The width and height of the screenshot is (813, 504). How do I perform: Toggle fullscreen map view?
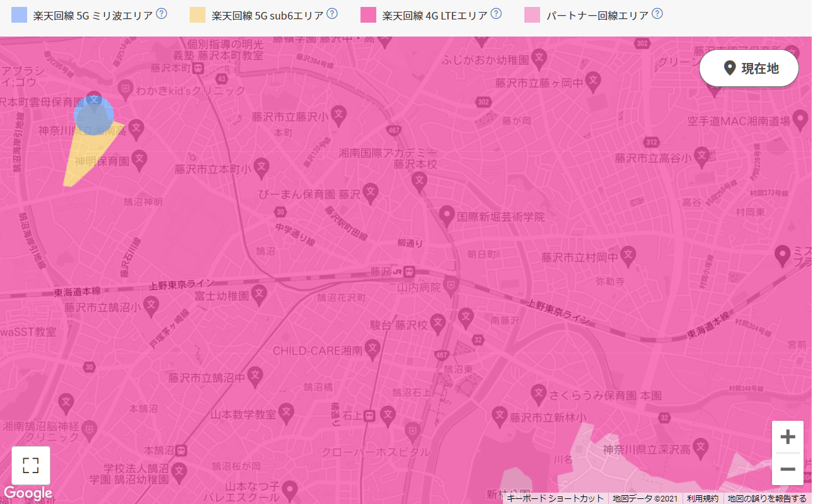(30, 466)
